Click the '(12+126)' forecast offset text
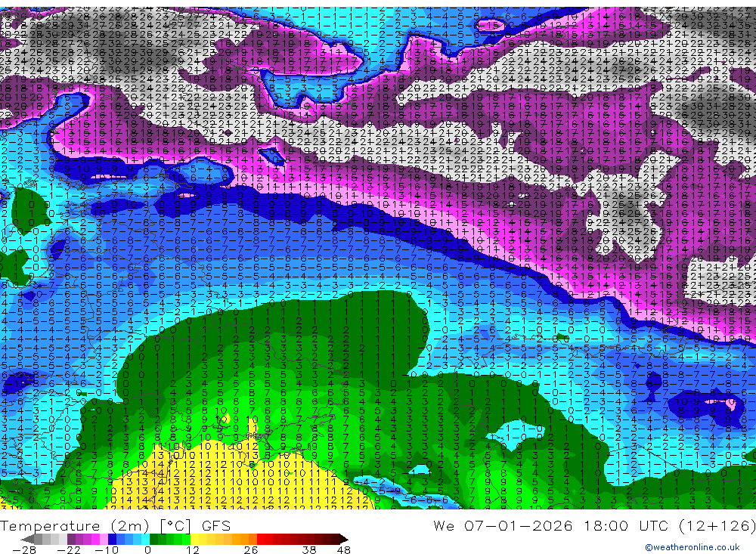This screenshot has height=554, width=756. pyautogui.click(x=718, y=526)
